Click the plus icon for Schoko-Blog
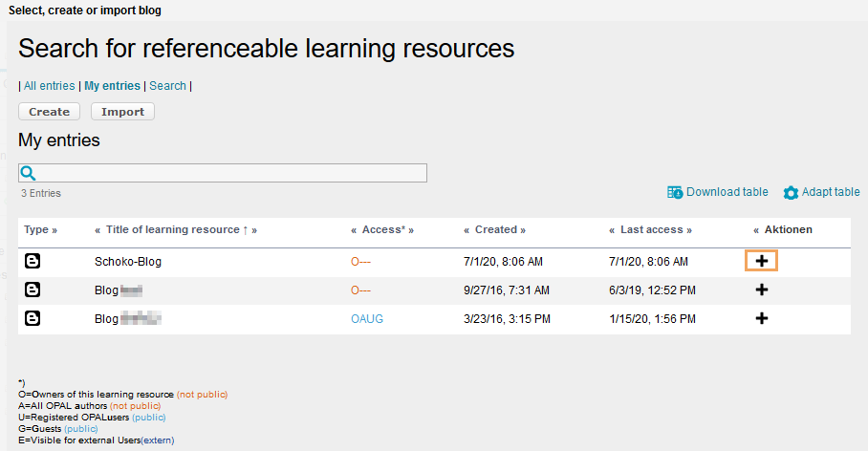 762,261
